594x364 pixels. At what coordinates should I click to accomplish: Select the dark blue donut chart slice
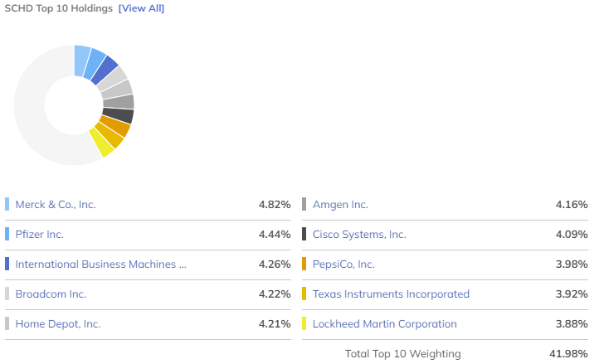tap(105, 70)
